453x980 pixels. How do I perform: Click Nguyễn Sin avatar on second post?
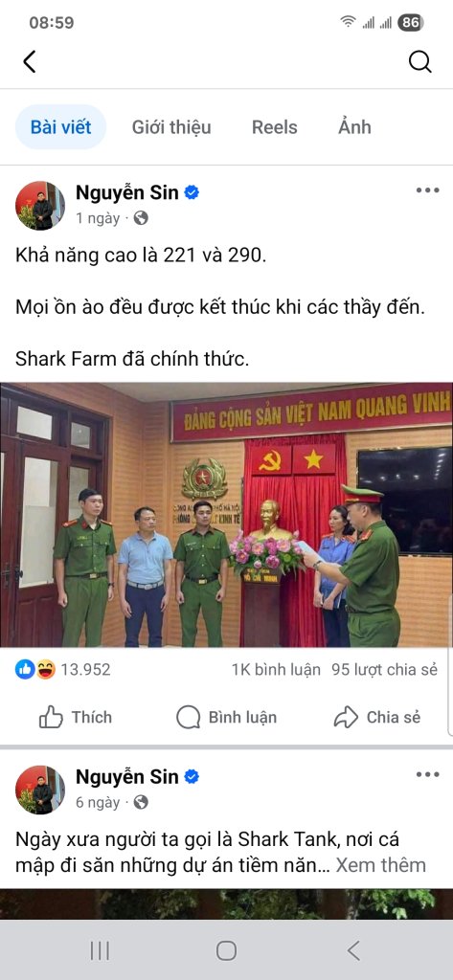40,790
